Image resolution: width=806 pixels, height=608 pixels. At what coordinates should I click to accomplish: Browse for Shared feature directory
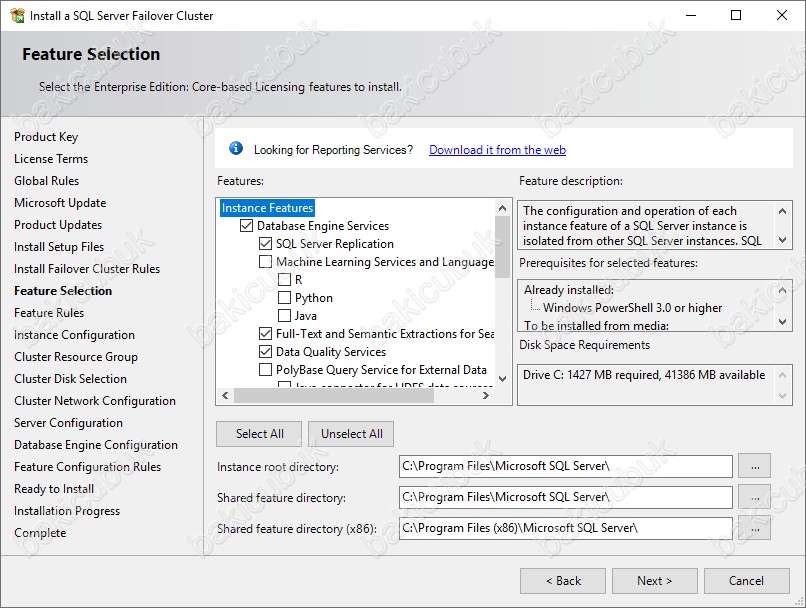755,497
